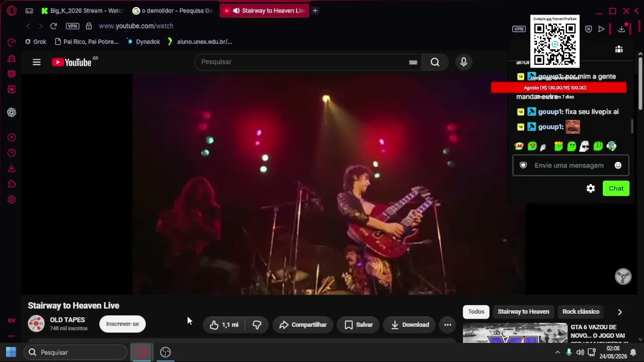Open History from the sidebar clock icon

coord(12,153)
